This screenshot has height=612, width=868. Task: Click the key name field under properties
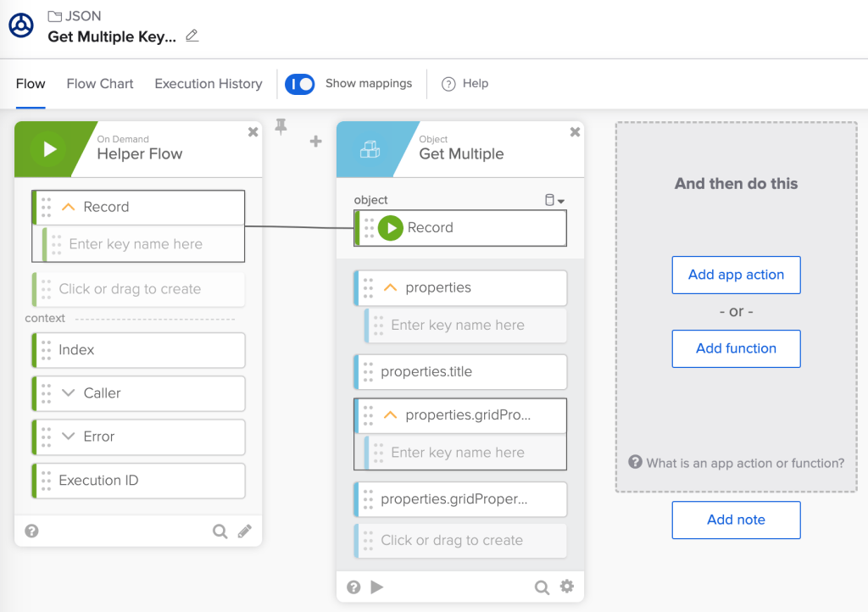pyautogui.click(x=458, y=325)
